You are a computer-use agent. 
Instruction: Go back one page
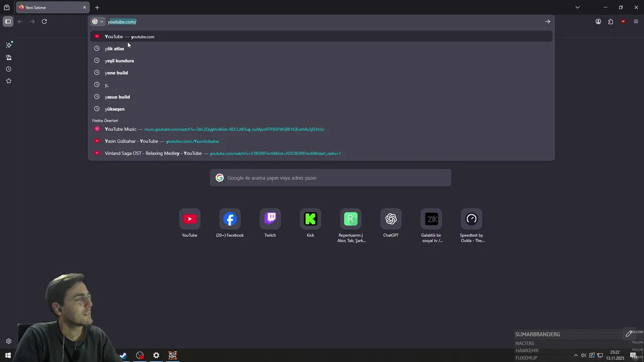pyautogui.click(x=20, y=22)
